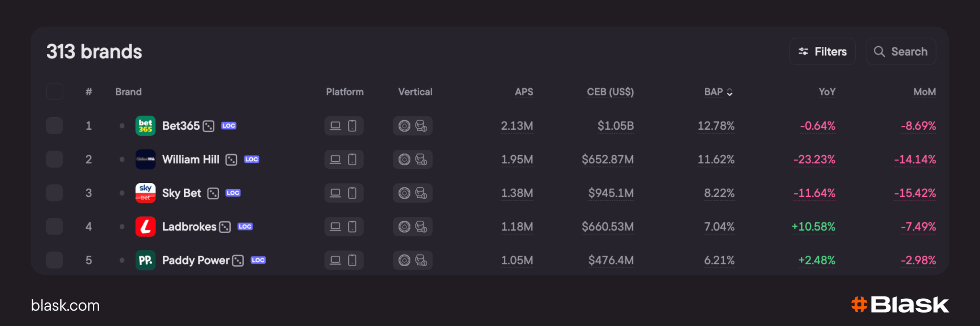This screenshot has height=326, width=980.
Task: Sort table by CEB (US$) header
Action: [610, 92]
